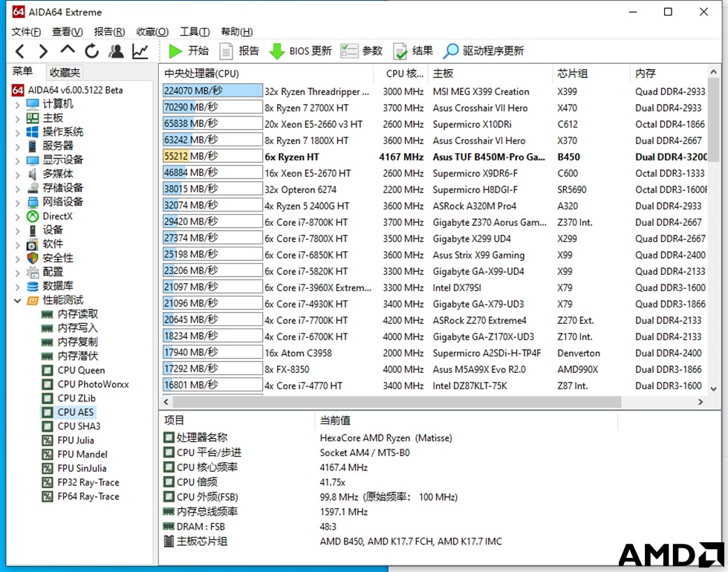Go back with the left arrow icon
The image size is (728, 572).
click(x=19, y=51)
